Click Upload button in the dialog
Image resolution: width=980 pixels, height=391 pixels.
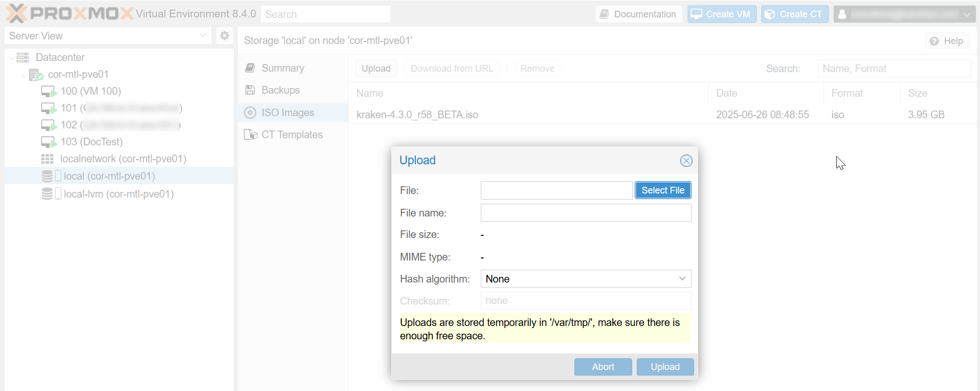click(x=665, y=367)
